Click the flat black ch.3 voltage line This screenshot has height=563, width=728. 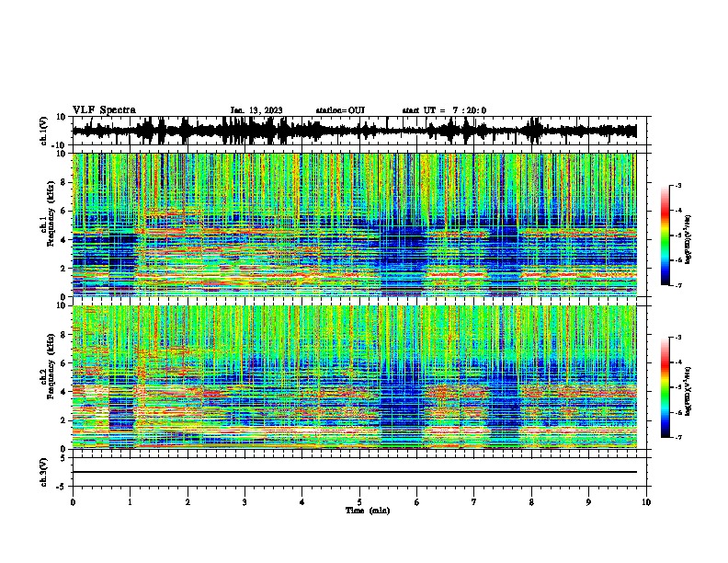click(354, 472)
